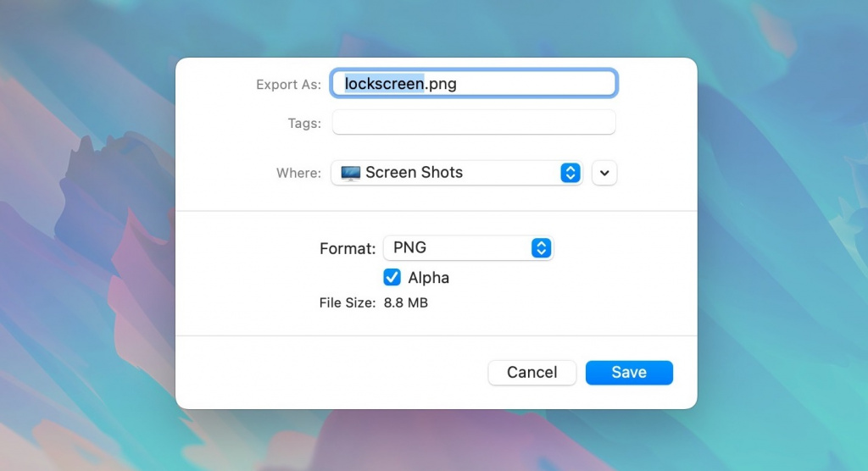Place cursor after the .png extension
This screenshot has width=868, height=471.
tap(459, 83)
